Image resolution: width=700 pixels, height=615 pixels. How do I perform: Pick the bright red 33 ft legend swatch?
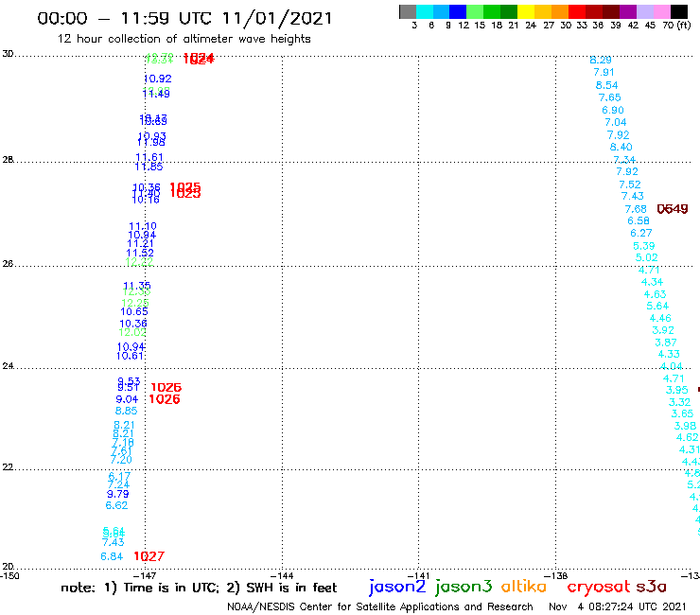pos(577,11)
